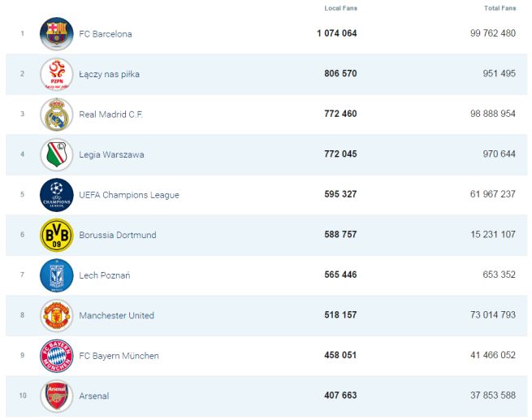The height and width of the screenshot is (420, 532).
Task: Click the Manchester United crest
Action: point(57,315)
